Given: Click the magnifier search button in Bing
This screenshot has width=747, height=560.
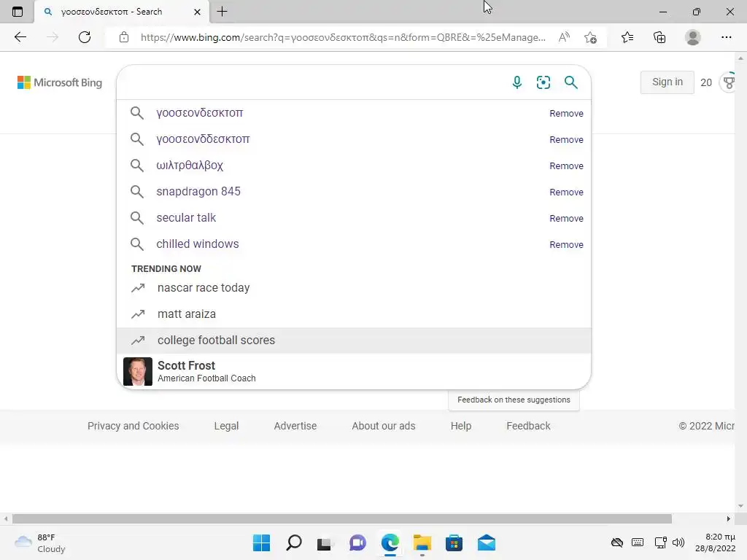Looking at the screenshot, I should 570,82.
